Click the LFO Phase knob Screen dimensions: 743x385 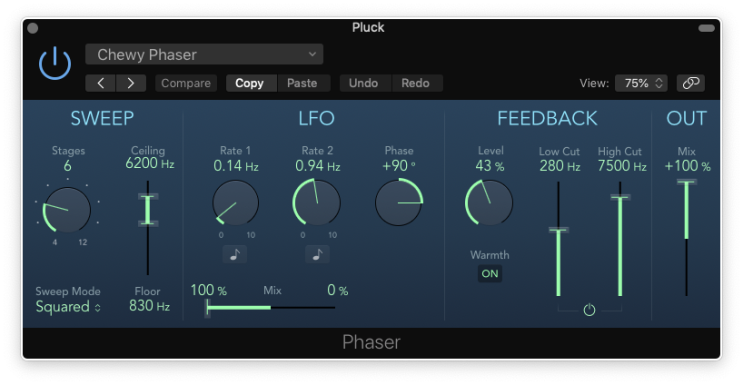399,202
